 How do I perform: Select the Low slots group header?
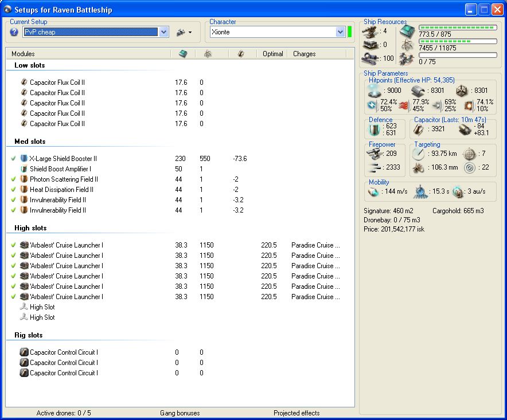30,65
